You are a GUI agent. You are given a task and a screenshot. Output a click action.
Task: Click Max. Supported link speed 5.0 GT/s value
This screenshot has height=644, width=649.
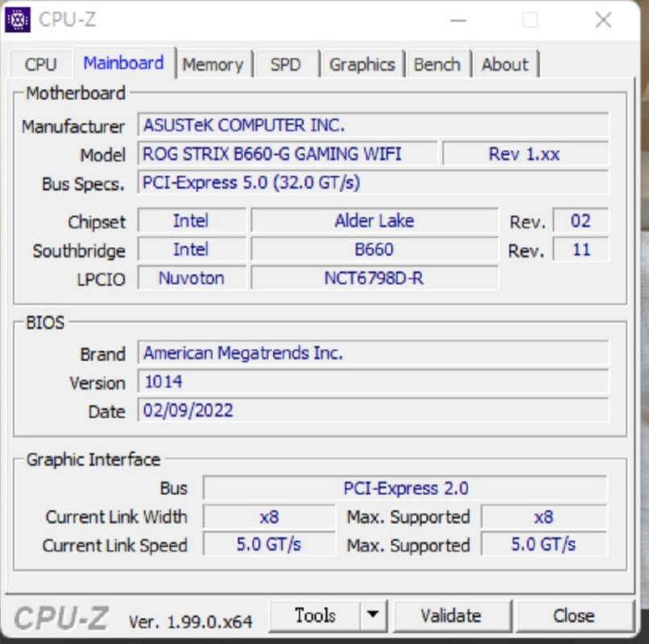coord(544,545)
